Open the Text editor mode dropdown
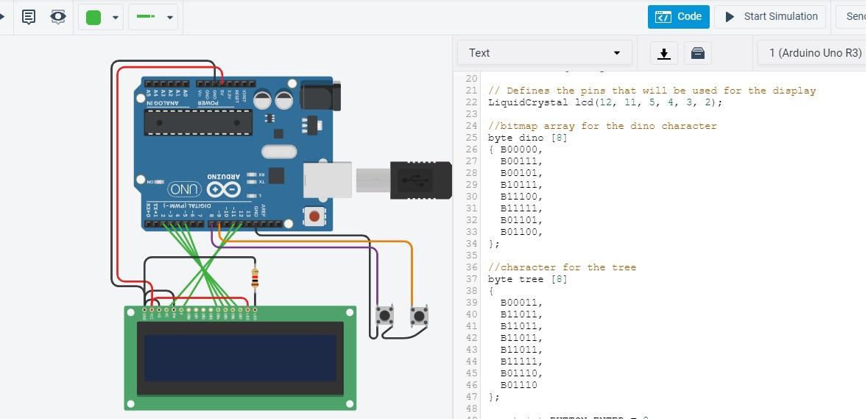 [545, 52]
